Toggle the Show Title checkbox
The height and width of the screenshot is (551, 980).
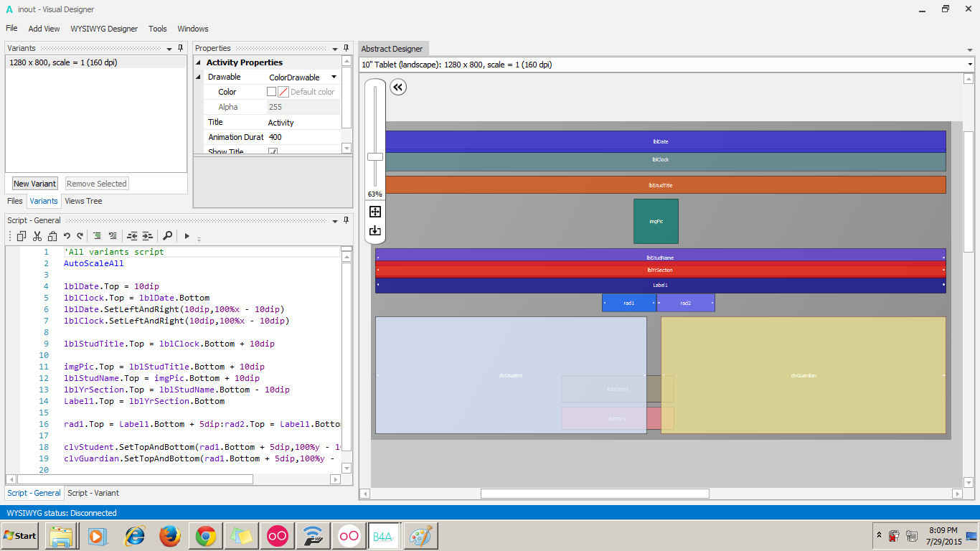click(273, 151)
